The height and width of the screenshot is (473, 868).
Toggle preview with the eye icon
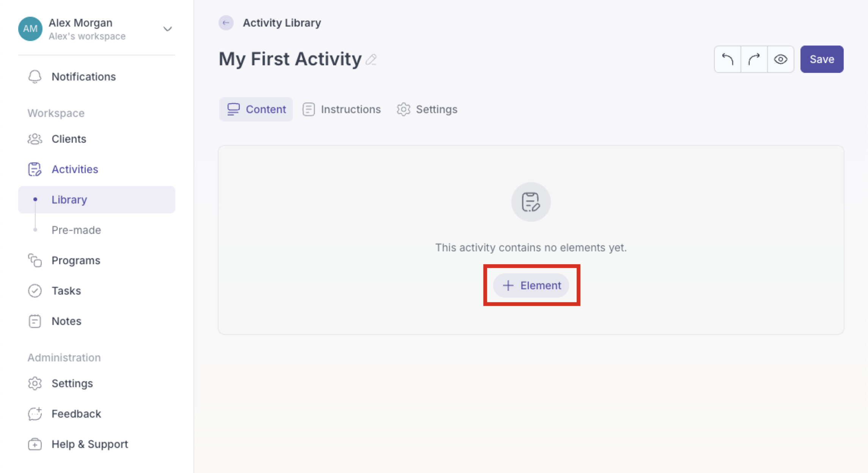[780, 59]
